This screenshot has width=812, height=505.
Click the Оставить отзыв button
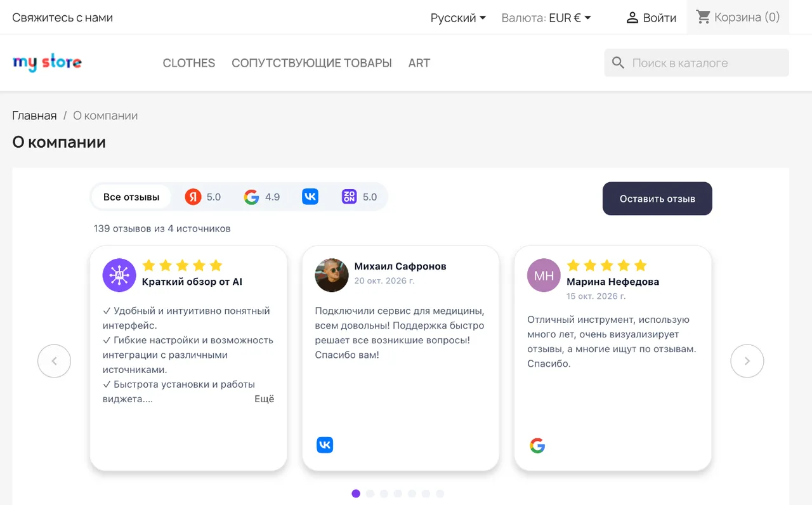[x=657, y=199]
